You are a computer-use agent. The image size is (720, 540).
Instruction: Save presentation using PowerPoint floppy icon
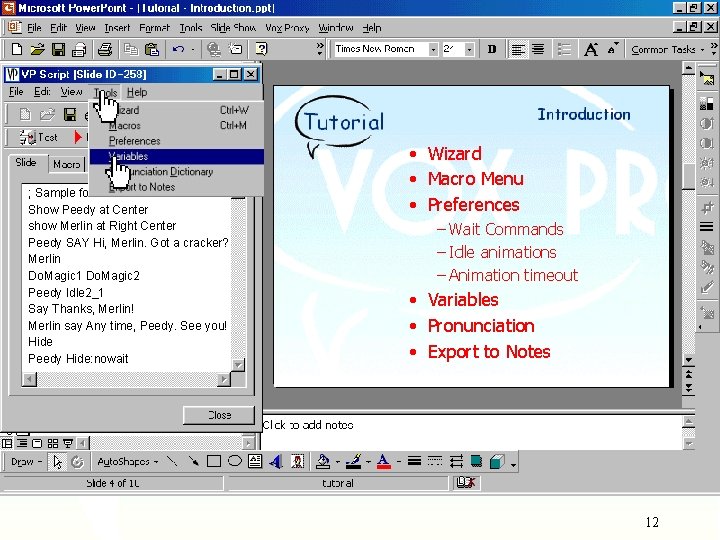pyautogui.click(x=58, y=49)
